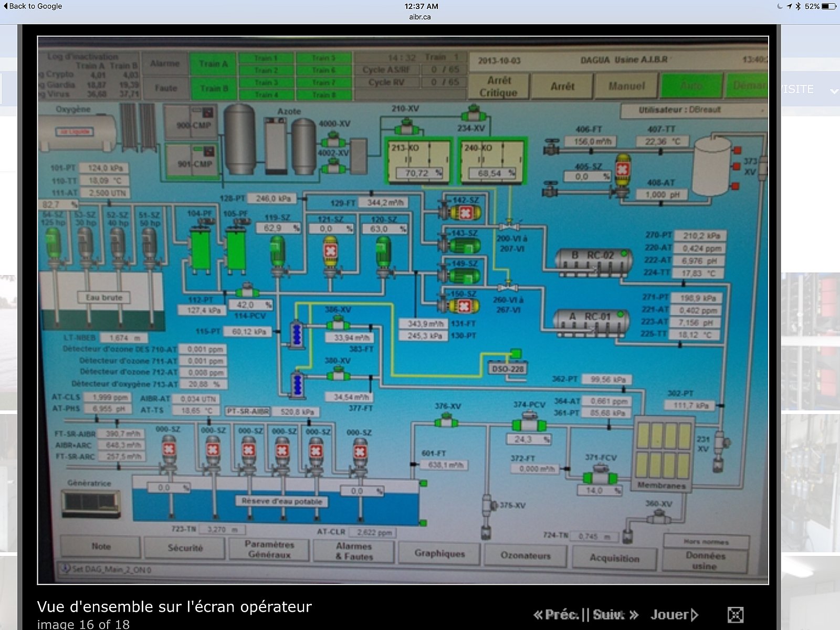This screenshot has height=630, width=840.
Task: Toggle the Train A indicator
Action: [x=213, y=64]
